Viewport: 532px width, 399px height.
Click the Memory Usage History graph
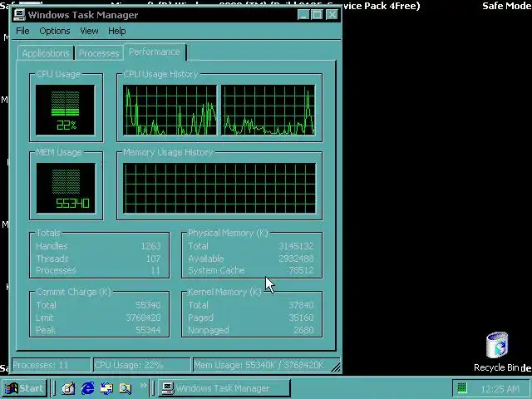[219, 189]
